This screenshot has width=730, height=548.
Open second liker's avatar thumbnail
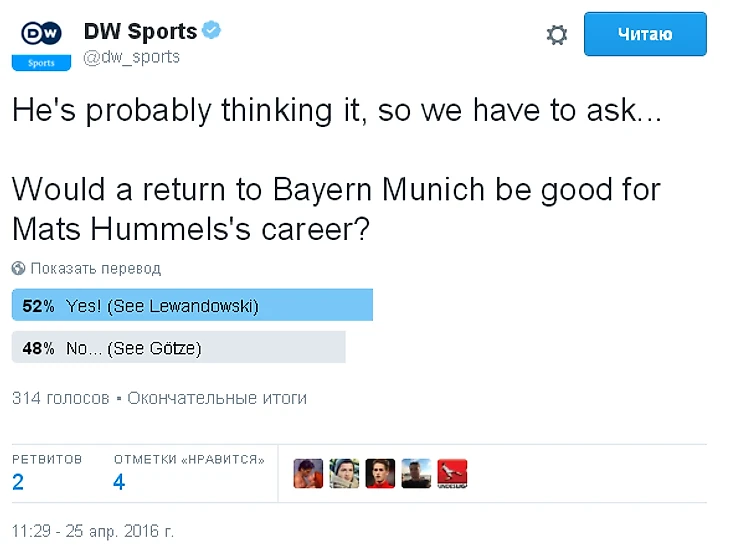click(344, 474)
